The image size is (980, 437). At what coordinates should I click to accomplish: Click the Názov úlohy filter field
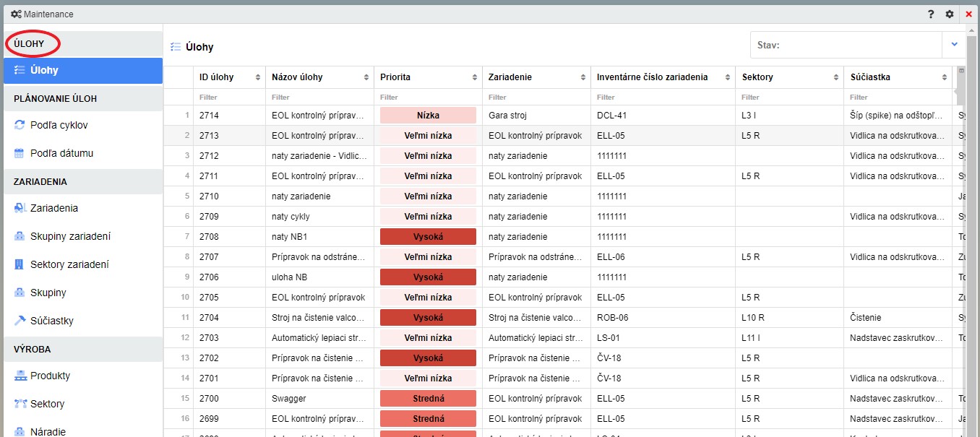pyautogui.click(x=319, y=97)
